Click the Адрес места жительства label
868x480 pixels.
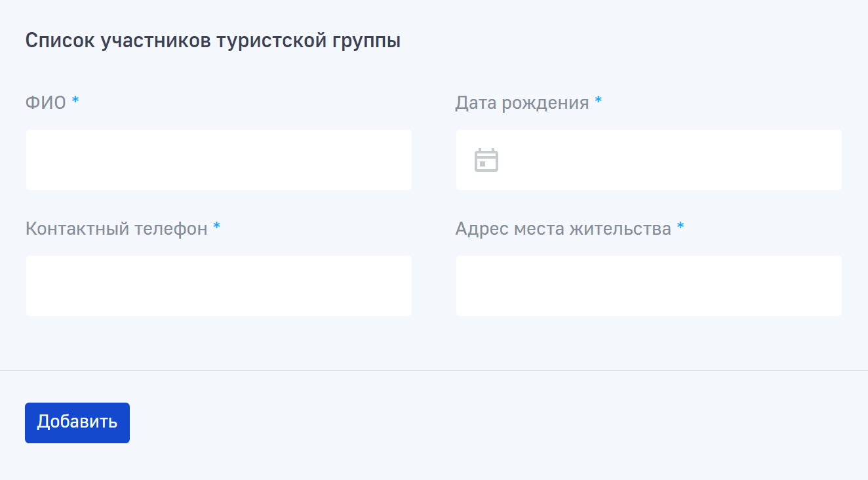click(x=563, y=229)
